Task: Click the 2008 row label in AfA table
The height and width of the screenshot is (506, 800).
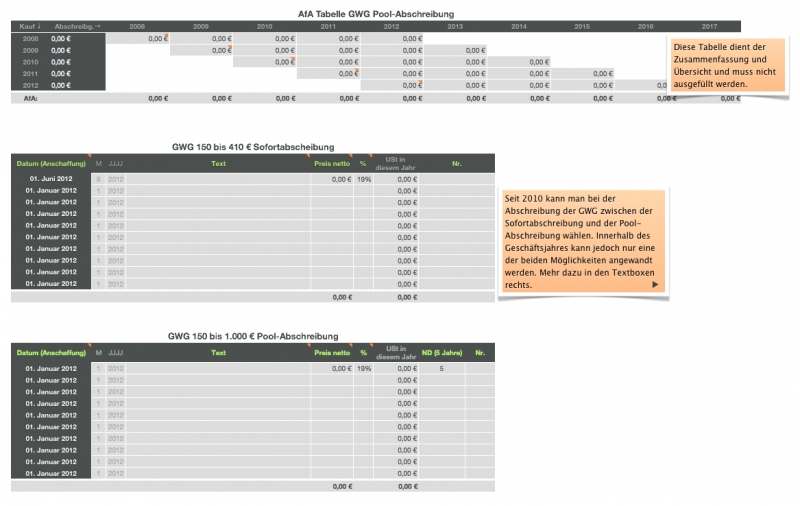Action: coord(30,38)
